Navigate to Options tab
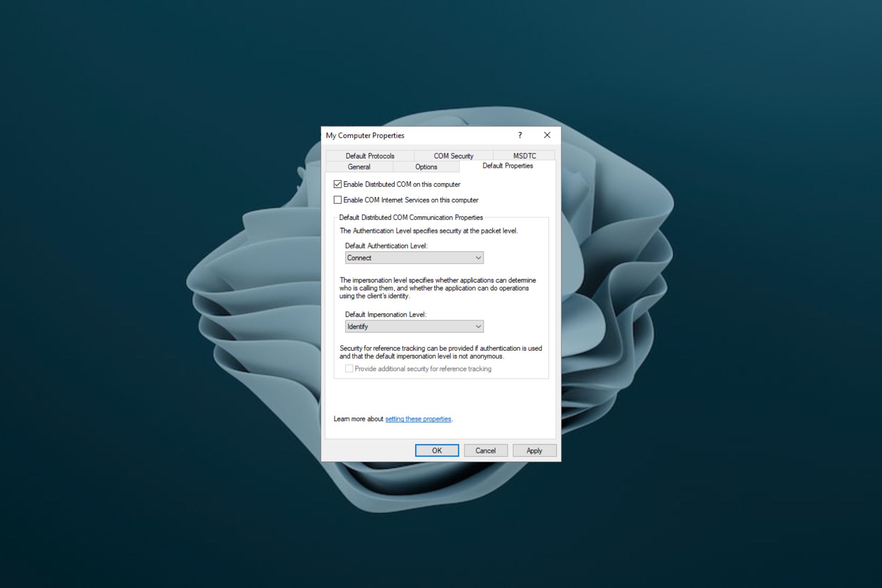The height and width of the screenshot is (588, 882). (x=426, y=166)
